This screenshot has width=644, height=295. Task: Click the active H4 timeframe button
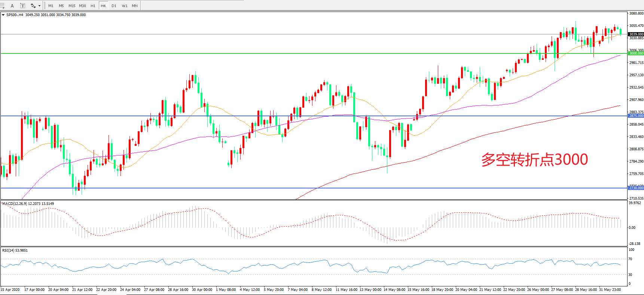pos(103,6)
